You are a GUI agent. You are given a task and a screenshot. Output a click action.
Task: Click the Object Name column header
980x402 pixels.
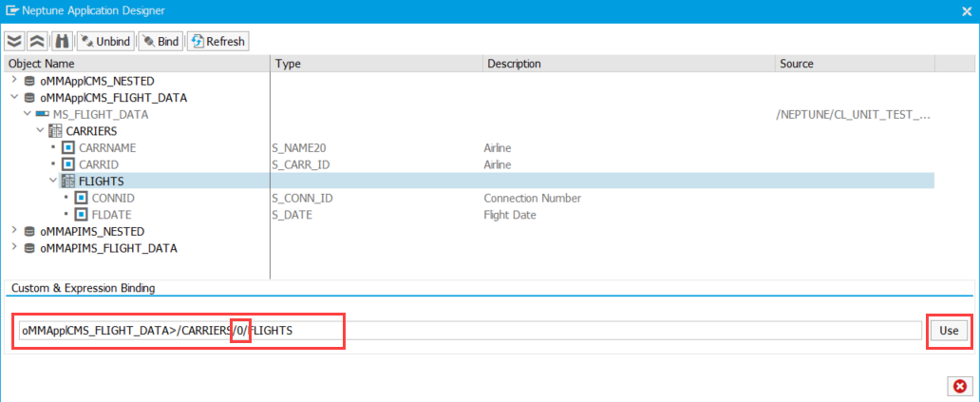137,64
